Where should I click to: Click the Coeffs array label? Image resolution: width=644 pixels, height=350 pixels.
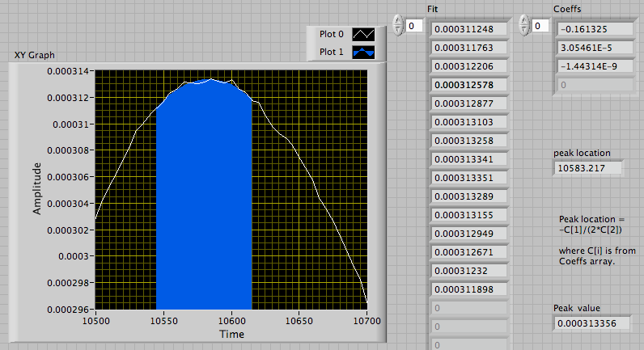[x=567, y=9]
